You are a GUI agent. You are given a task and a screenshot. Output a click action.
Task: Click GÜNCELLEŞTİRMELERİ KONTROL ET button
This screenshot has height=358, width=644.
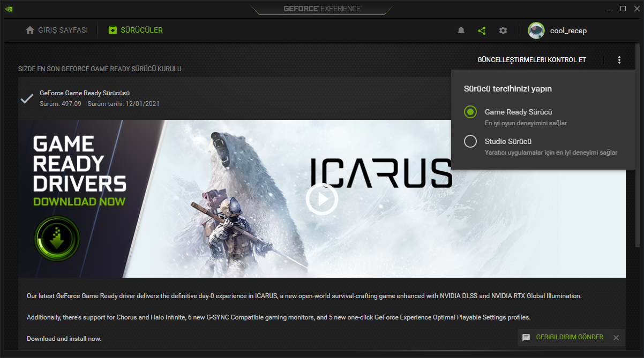pos(531,60)
